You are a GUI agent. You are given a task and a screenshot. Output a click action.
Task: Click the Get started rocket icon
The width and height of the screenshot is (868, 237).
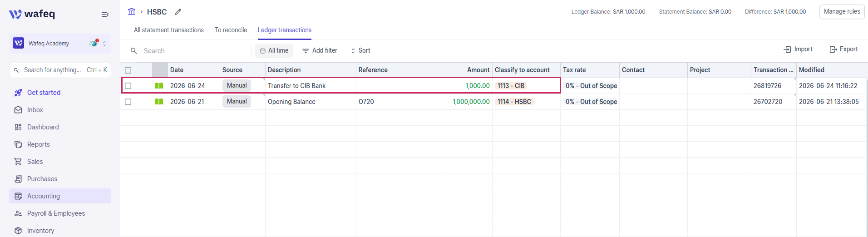(18, 93)
